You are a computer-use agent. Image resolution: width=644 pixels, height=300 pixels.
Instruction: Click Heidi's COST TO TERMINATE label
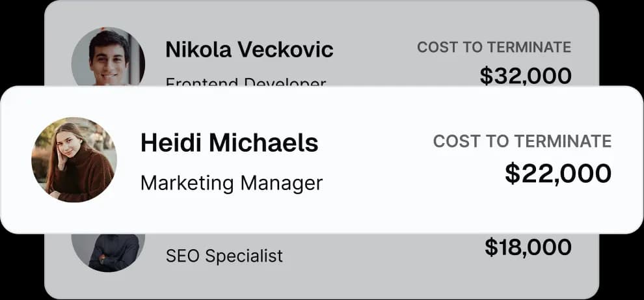[522, 141]
